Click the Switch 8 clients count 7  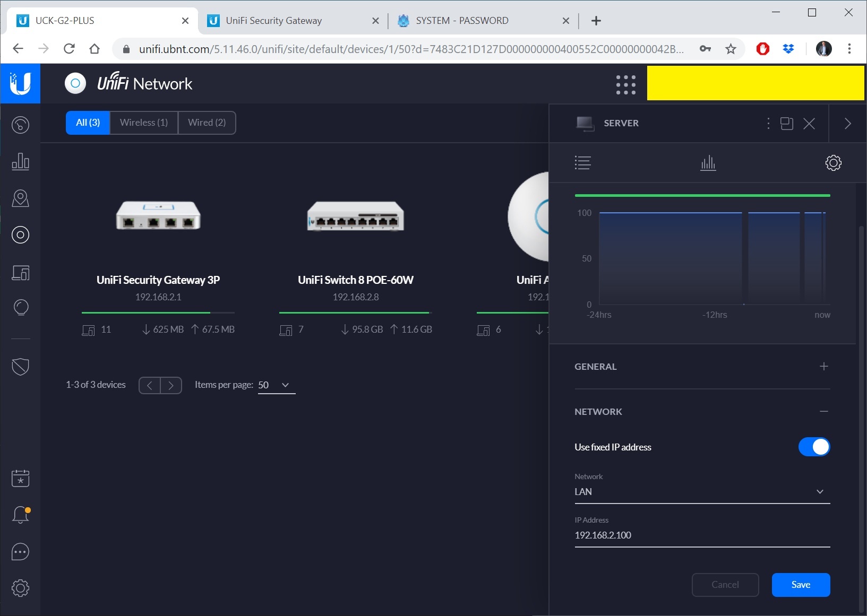click(x=301, y=329)
